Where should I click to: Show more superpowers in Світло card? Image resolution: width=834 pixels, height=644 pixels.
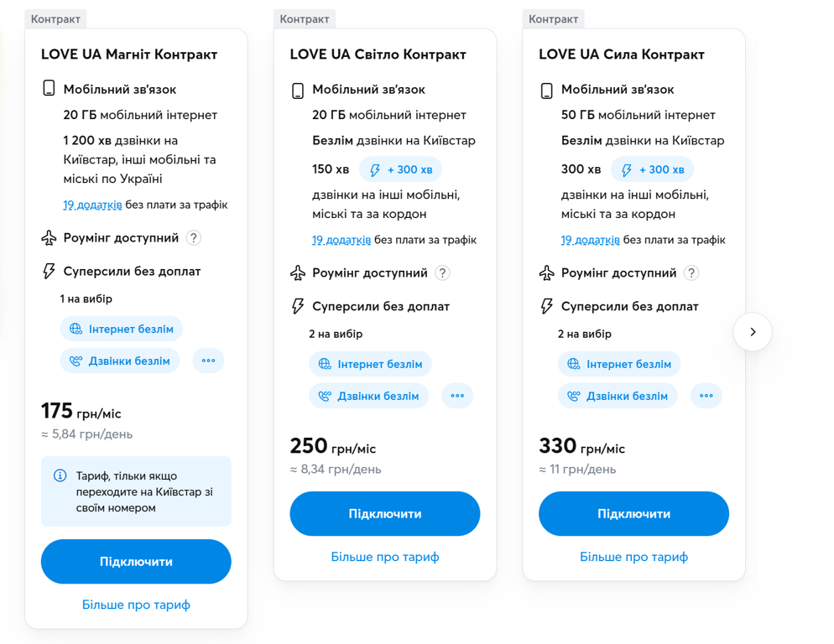pos(457,396)
